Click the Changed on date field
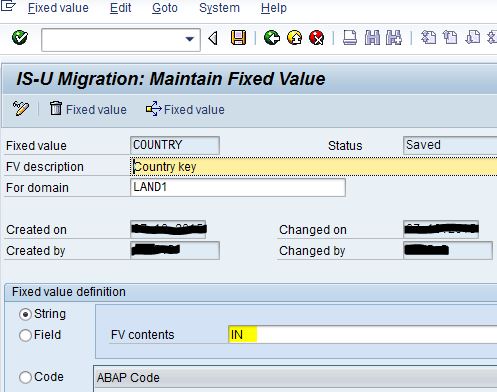 pos(441,229)
